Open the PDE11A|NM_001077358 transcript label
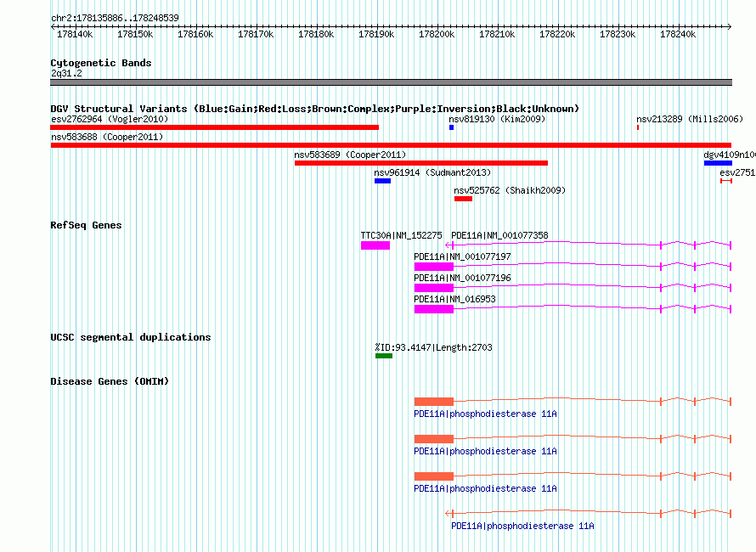Viewport: 756px width, 552px height. pos(499,235)
